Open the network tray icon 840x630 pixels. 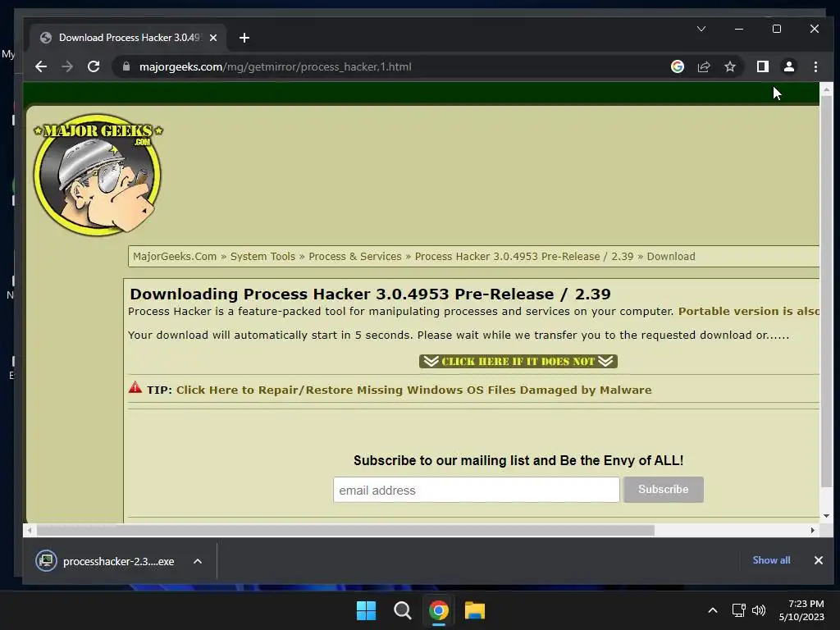(x=739, y=610)
